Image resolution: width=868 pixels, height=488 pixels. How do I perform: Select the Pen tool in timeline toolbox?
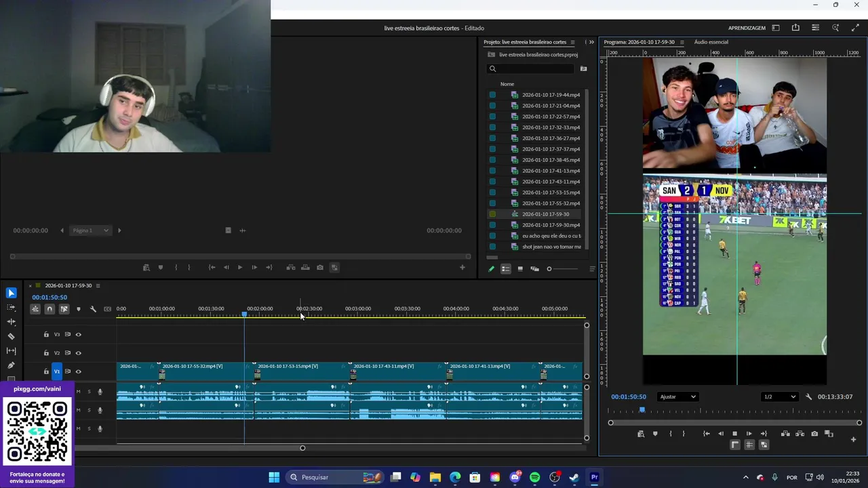[11, 365]
